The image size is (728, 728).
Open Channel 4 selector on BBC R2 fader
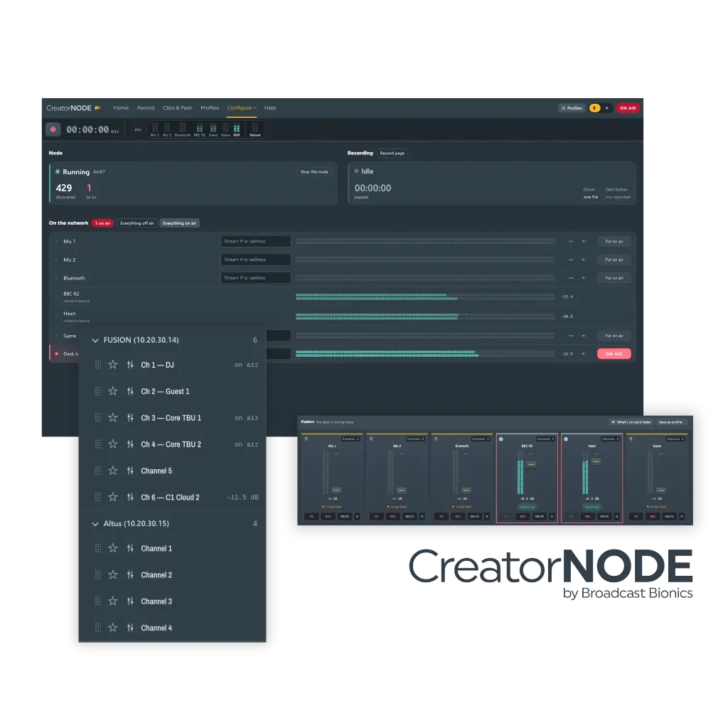click(x=546, y=439)
